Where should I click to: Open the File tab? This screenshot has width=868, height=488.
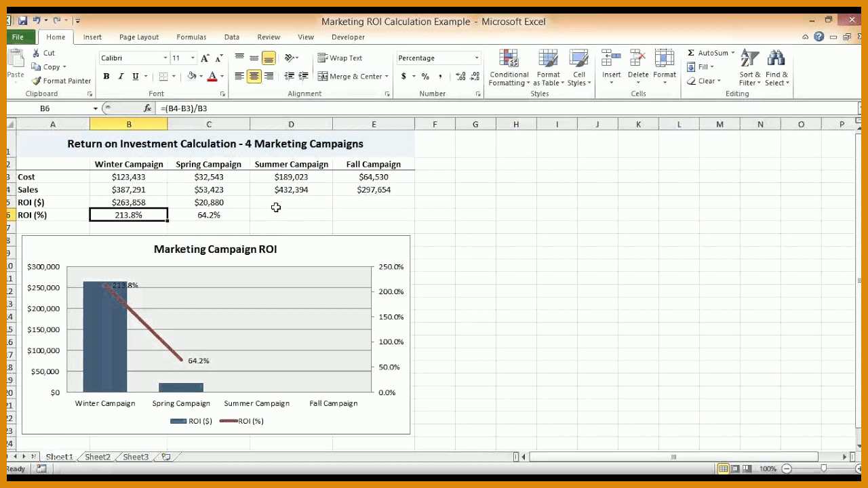[18, 37]
